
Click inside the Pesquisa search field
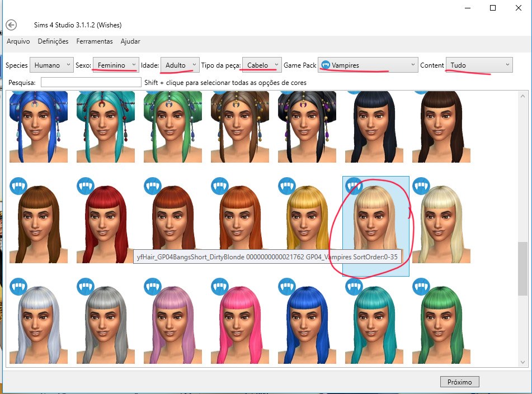91,82
